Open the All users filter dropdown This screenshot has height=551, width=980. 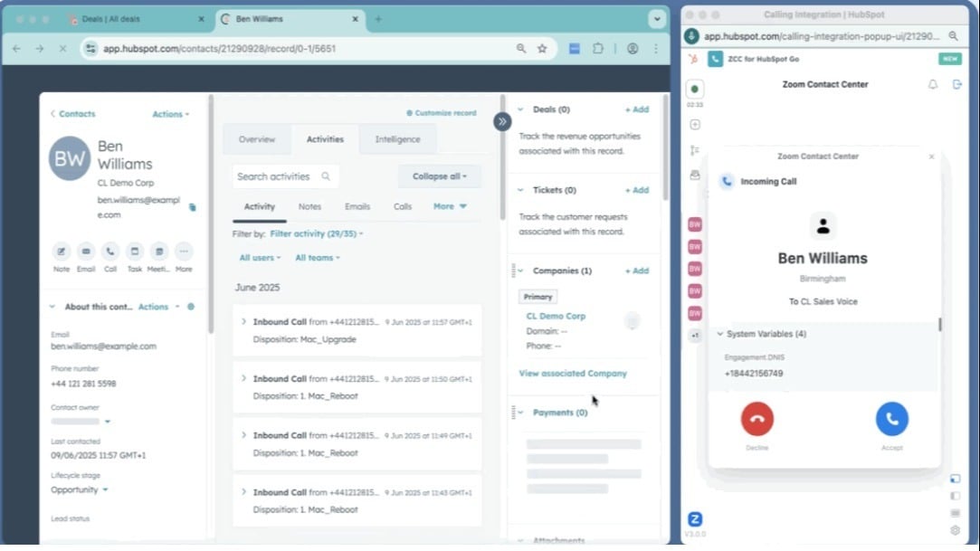(260, 258)
